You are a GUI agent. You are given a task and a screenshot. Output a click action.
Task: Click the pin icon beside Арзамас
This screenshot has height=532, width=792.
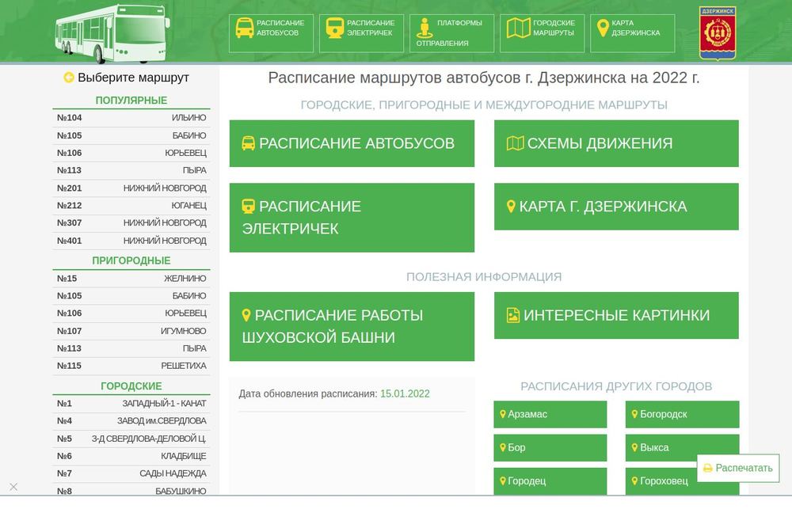(x=503, y=414)
